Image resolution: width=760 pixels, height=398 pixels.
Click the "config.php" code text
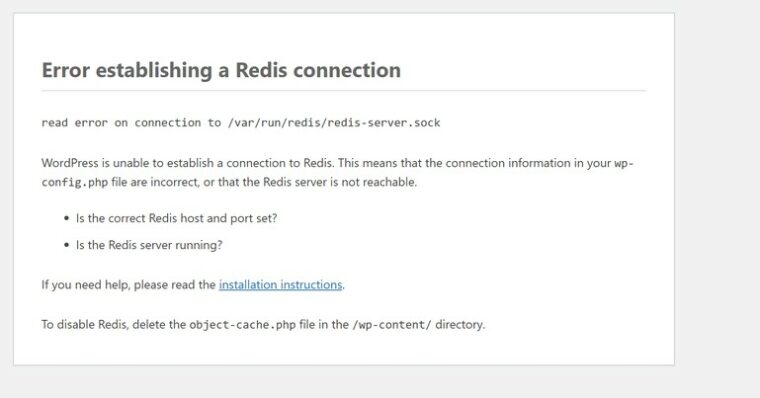point(75,182)
